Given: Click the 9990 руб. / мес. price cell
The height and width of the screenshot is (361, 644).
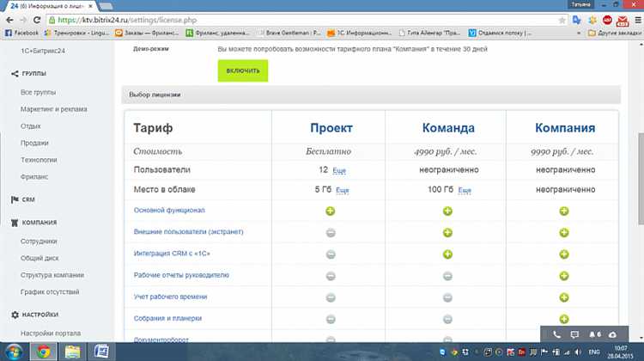Looking at the screenshot, I should [x=562, y=152].
